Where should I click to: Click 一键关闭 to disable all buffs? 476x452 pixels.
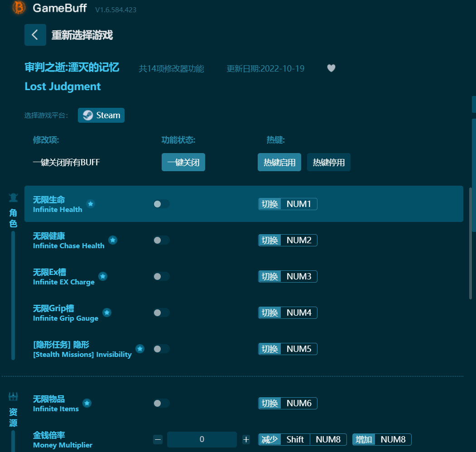tap(183, 163)
